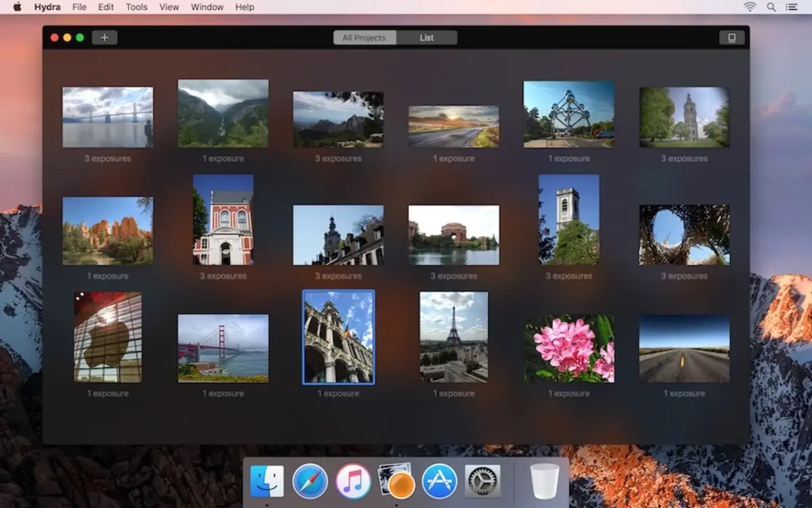Toggle the fullscreen view icon in the title bar

pyautogui.click(x=731, y=38)
